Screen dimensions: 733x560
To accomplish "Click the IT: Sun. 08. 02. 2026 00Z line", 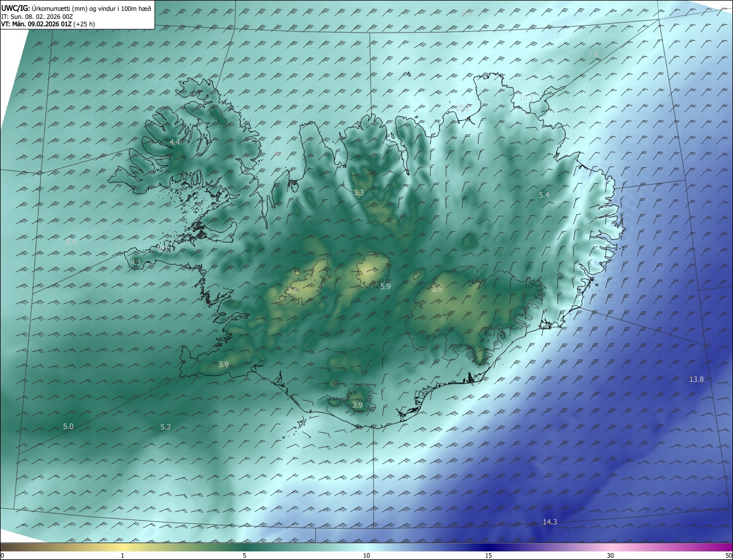I will [x=37, y=17].
